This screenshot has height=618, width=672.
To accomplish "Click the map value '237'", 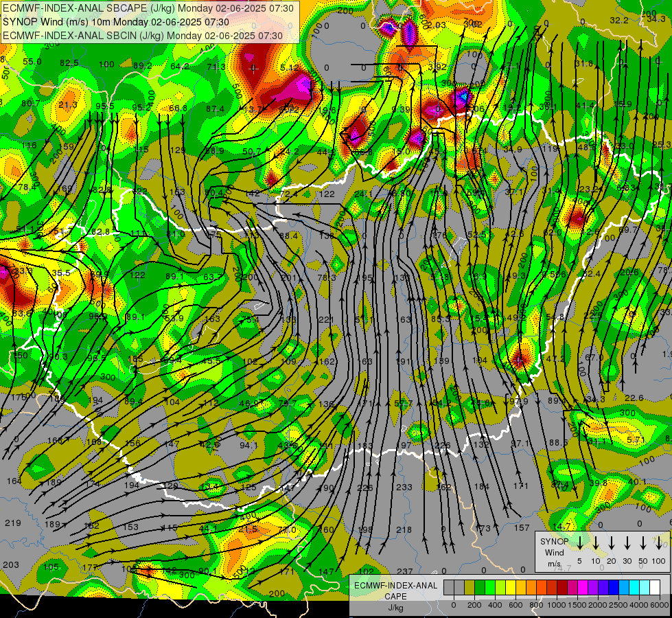I will (x=404, y=571).
